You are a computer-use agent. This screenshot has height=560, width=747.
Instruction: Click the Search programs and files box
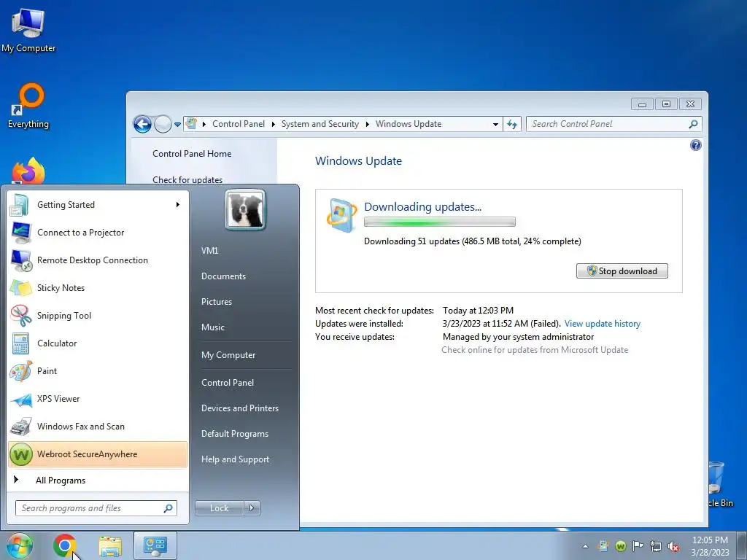tap(96, 508)
